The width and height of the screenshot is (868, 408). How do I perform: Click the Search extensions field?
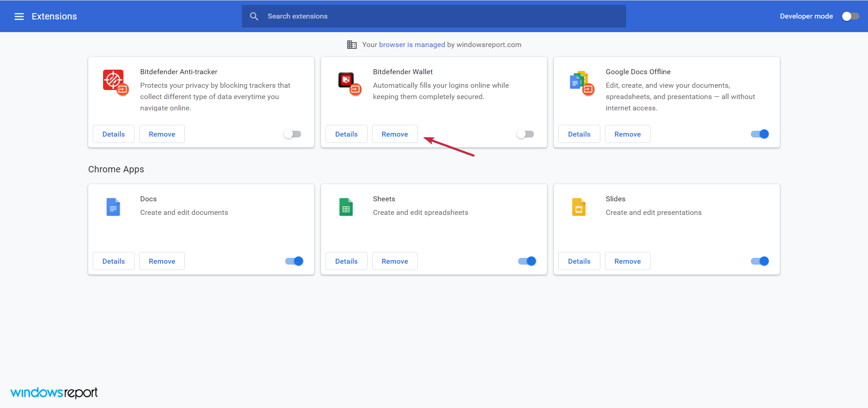[x=434, y=16]
